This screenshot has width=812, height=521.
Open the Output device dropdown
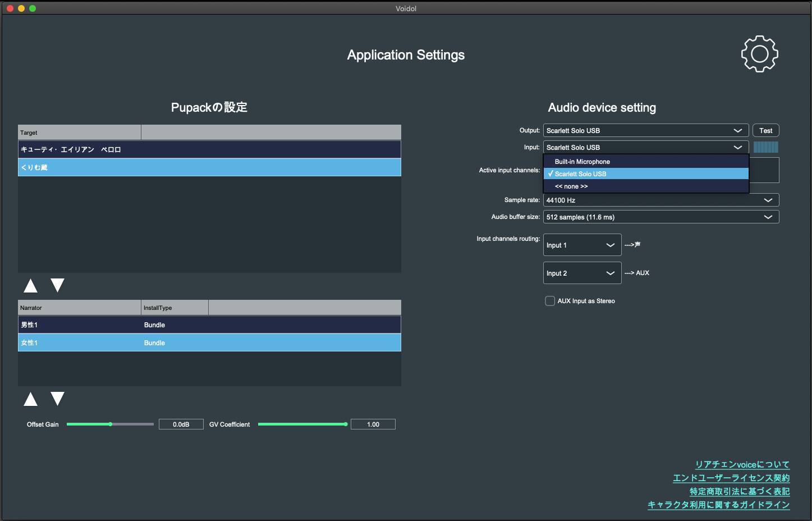click(645, 130)
